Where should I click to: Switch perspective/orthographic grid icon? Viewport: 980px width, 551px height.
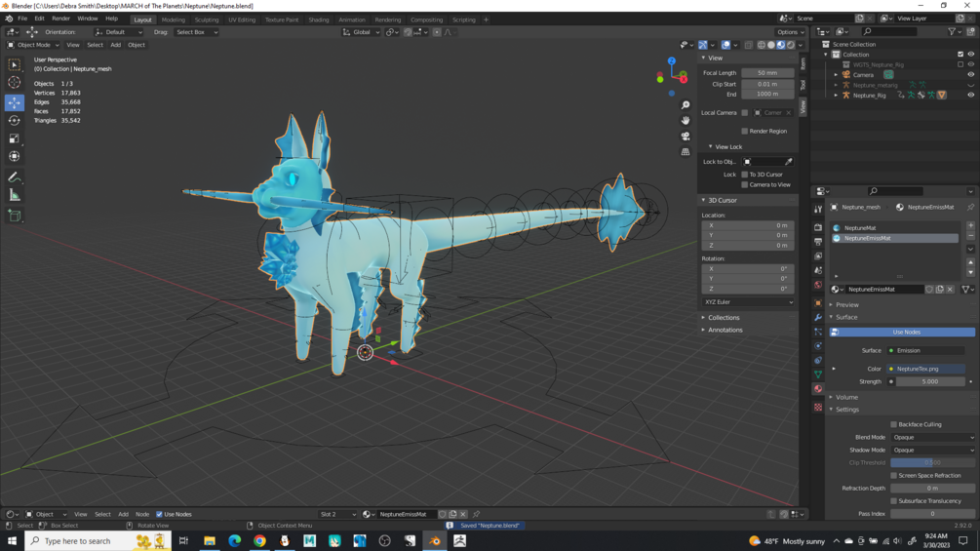pos(686,151)
